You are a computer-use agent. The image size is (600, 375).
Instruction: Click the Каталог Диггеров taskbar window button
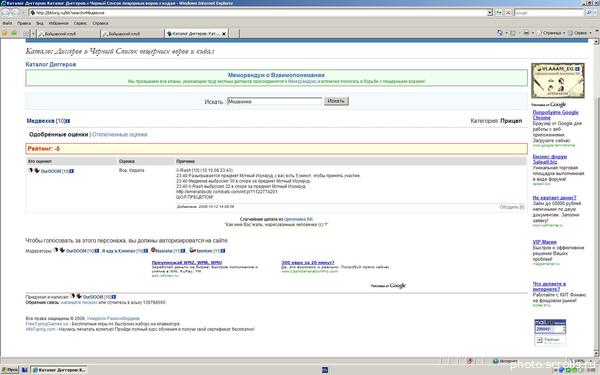[59, 370]
